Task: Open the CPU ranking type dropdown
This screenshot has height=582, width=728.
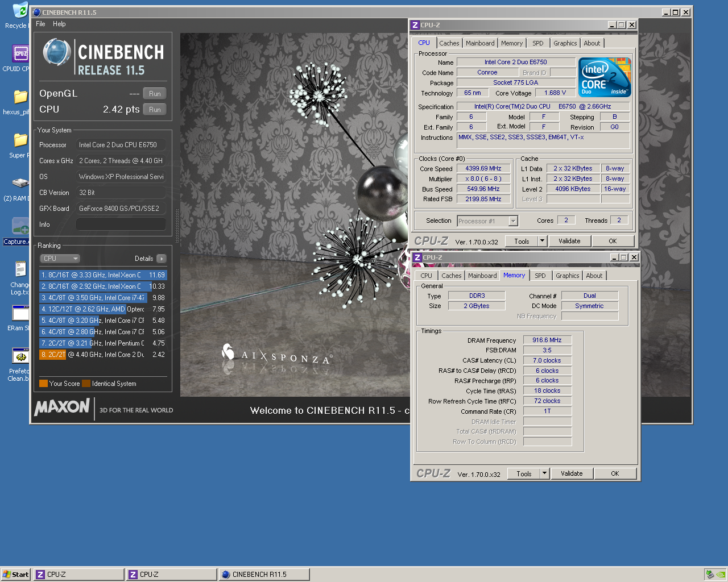Action: pos(60,259)
